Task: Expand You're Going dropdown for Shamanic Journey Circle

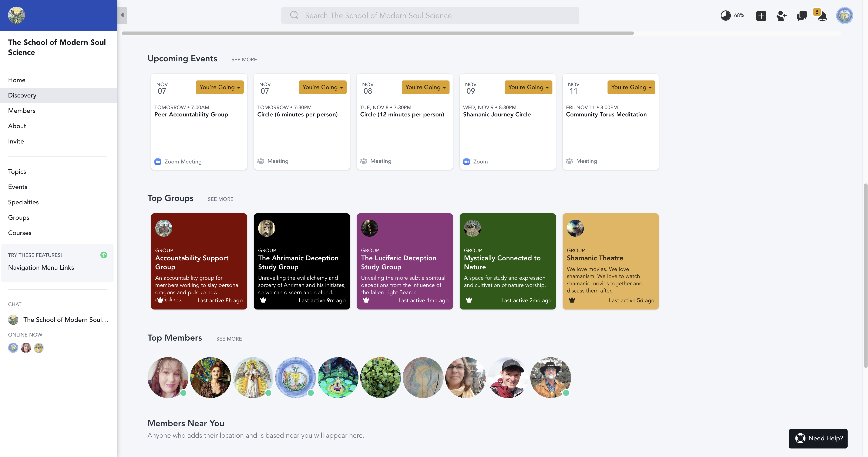Action: pyautogui.click(x=528, y=87)
